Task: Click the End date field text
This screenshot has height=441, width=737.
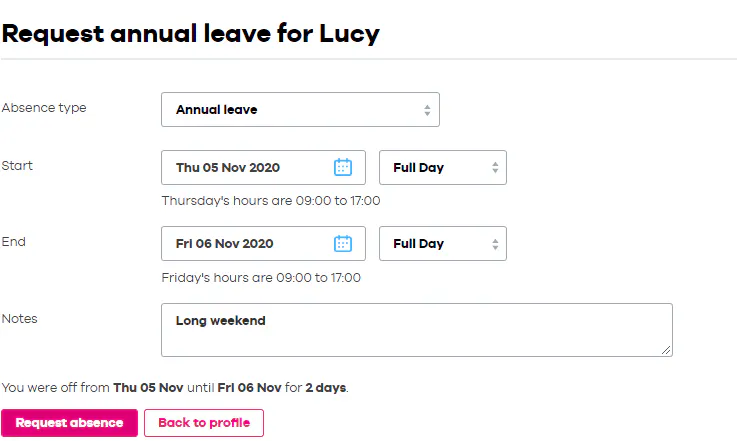Action: [x=224, y=243]
